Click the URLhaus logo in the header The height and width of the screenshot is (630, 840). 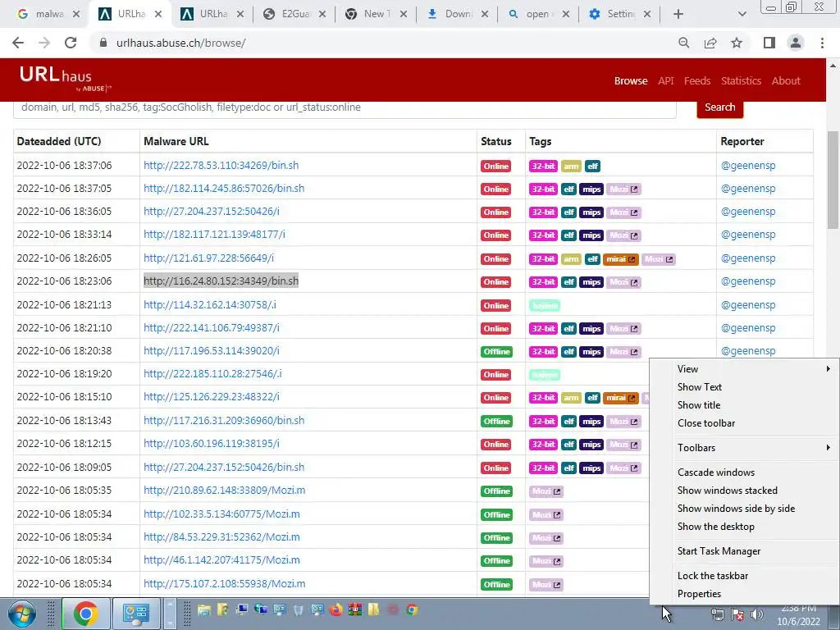click(x=65, y=79)
